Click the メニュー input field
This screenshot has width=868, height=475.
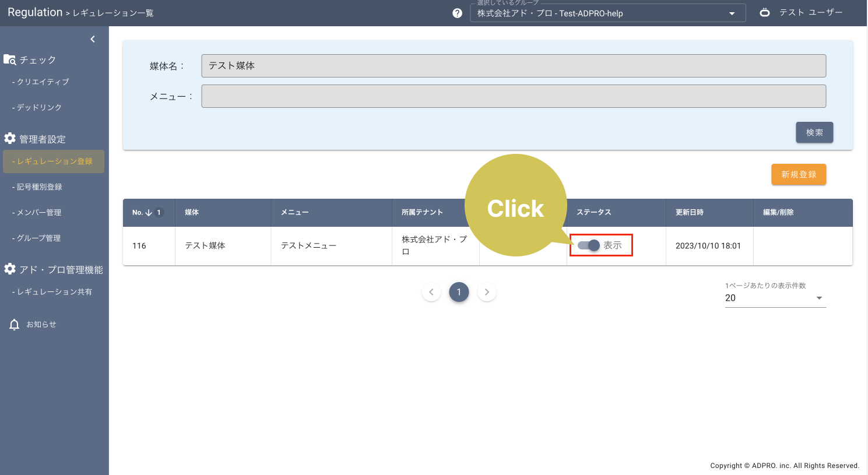[x=513, y=96]
